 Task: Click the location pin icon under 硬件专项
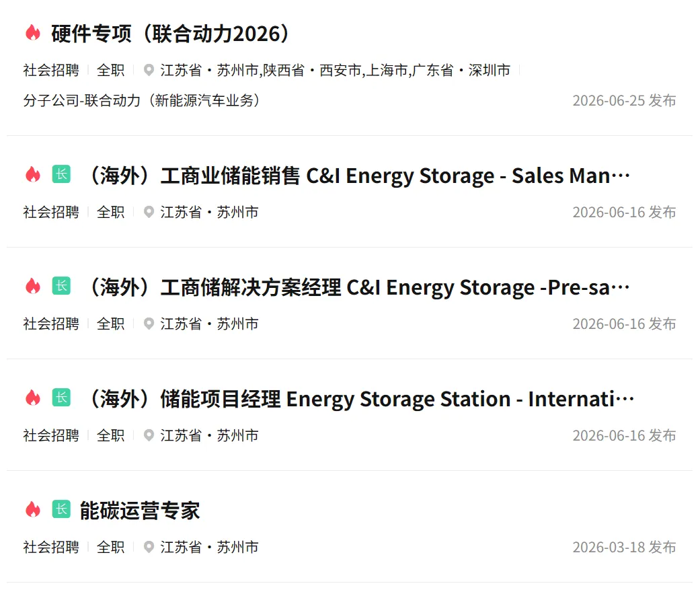[149, 70]
